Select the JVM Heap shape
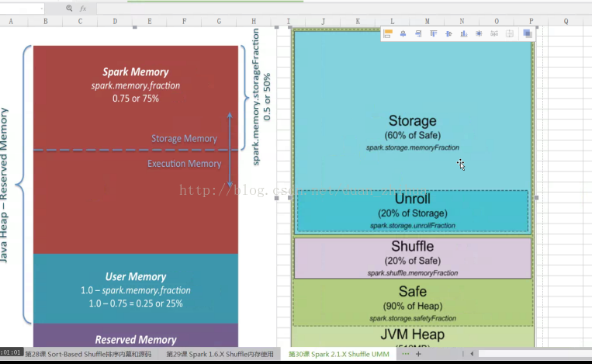Screen dimensions: 592x364 click(413, 336)
